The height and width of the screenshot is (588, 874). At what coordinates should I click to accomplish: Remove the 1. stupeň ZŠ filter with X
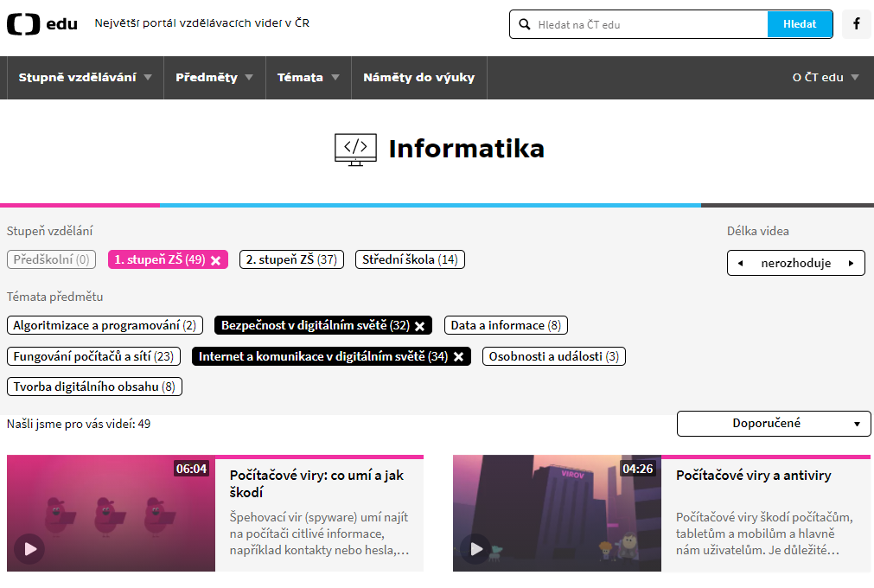coord(216,260)
